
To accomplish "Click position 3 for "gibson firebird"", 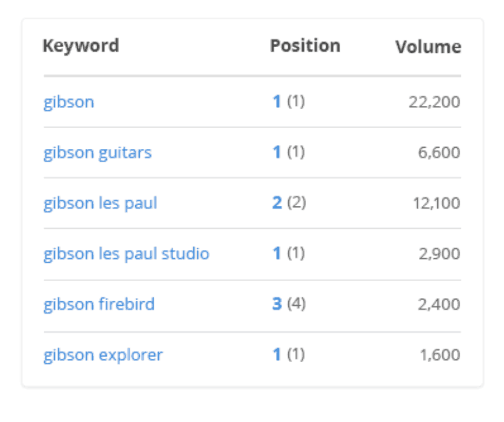I will (277, 304).
